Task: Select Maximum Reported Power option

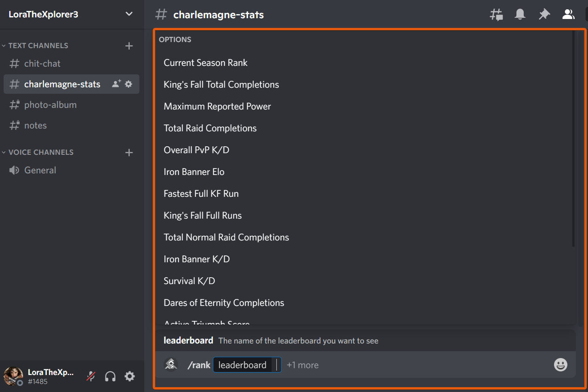Action: pyautogui.click(x=365, y=106)
